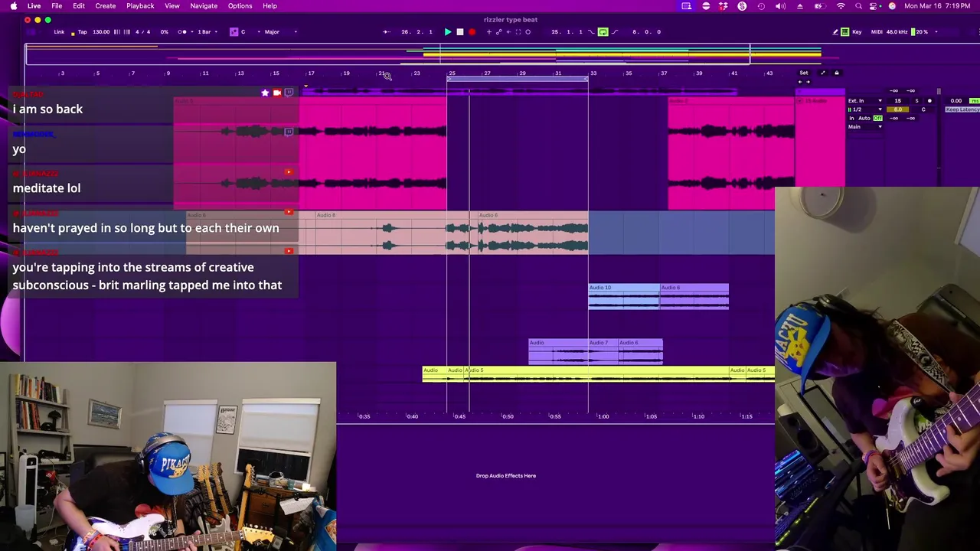The height and width of the screenshot is (551, 980).
Task: Open the Major scale dropdown
Action: [280, 31]
